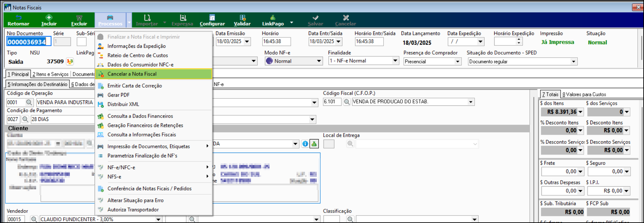Click Incluir to add a new invoice

click(x=49, y=20)
